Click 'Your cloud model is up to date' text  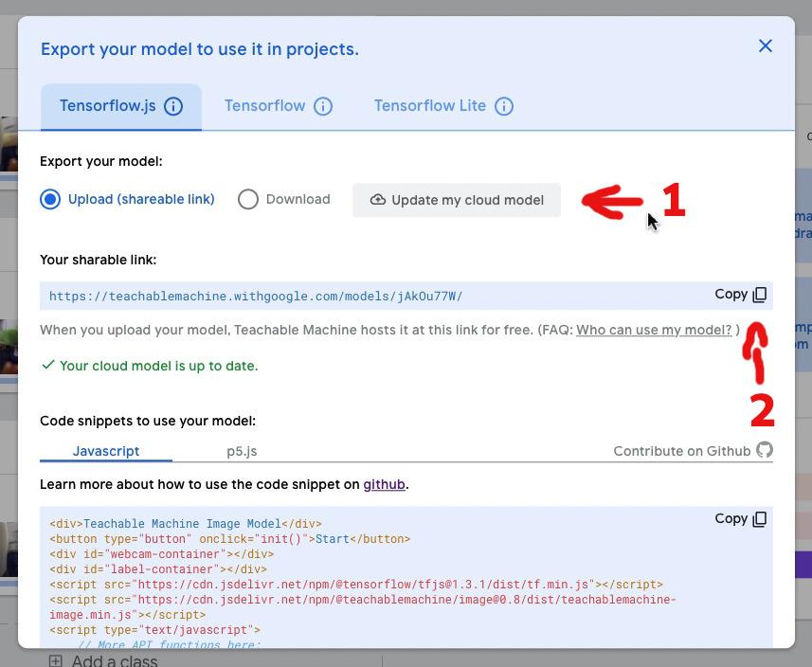(x=158, y=366)
